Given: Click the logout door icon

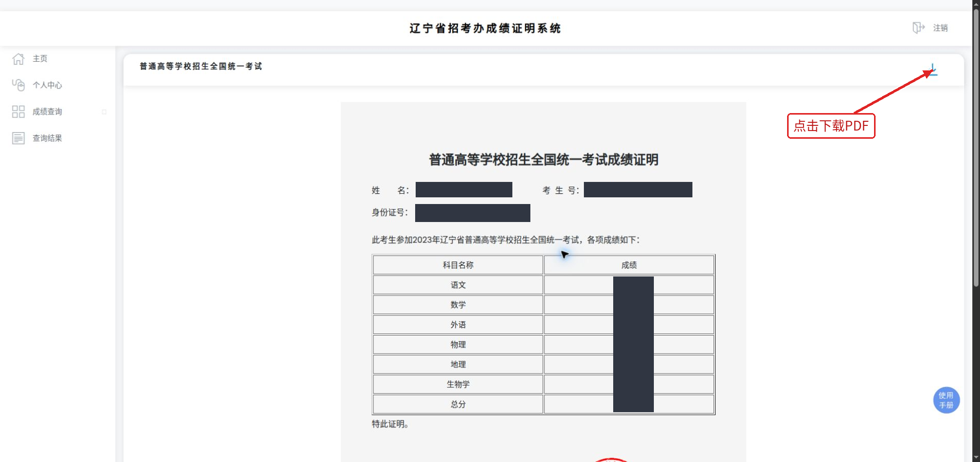Looking at the screenshot, I should click(x=918, y=28).
